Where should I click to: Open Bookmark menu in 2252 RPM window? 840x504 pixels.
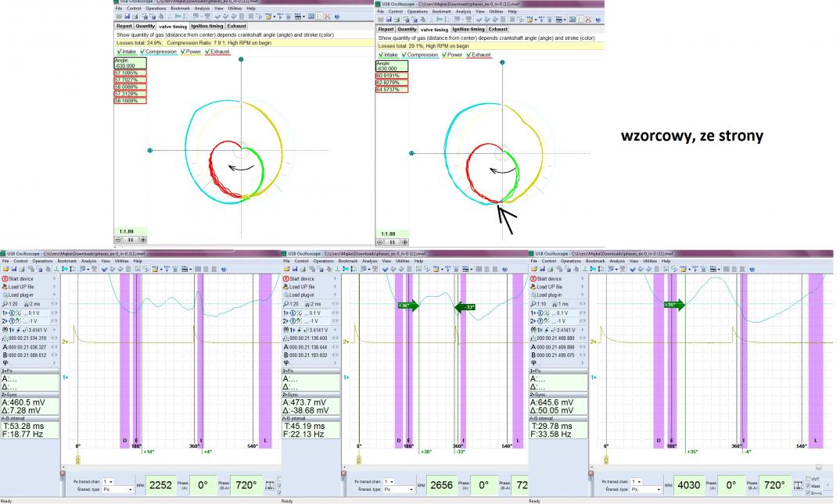pos(67,261)
